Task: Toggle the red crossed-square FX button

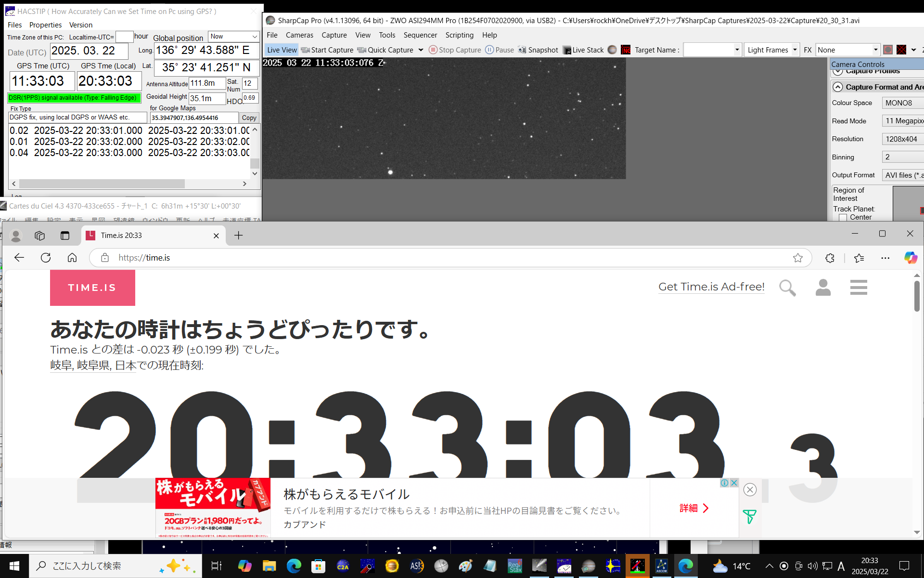Action: tap(901, 50)
